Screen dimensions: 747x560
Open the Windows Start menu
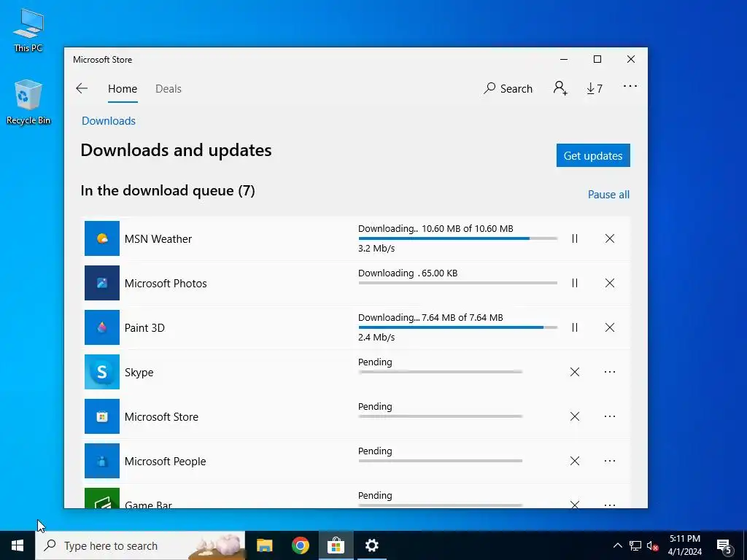18,545
